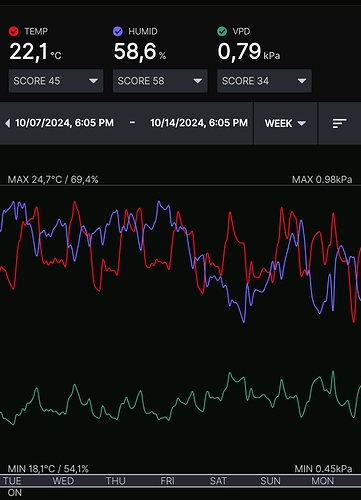Click the MAX 24,7°C / 69,4% label
Viewport: 361px width, 500px height.
53,180
